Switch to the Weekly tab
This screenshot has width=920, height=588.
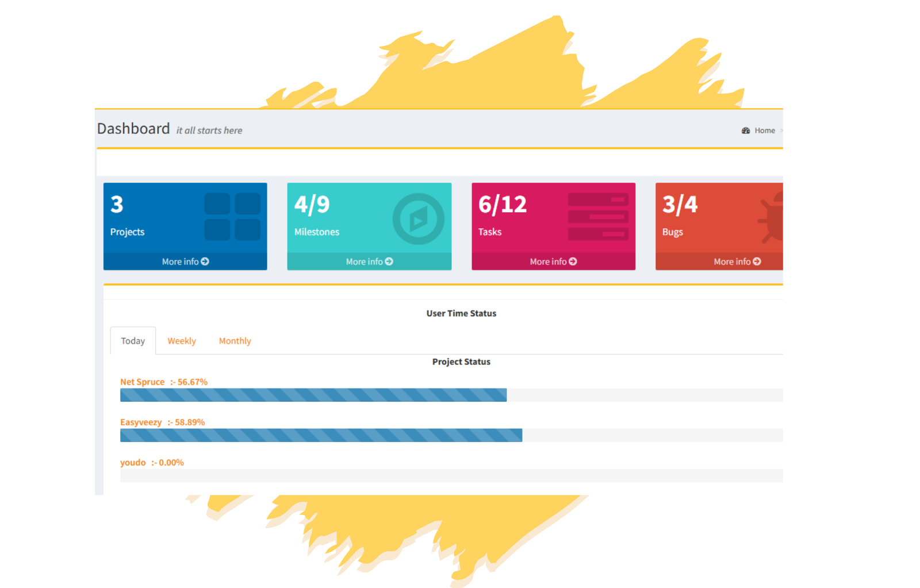click(x=182, y=341)
